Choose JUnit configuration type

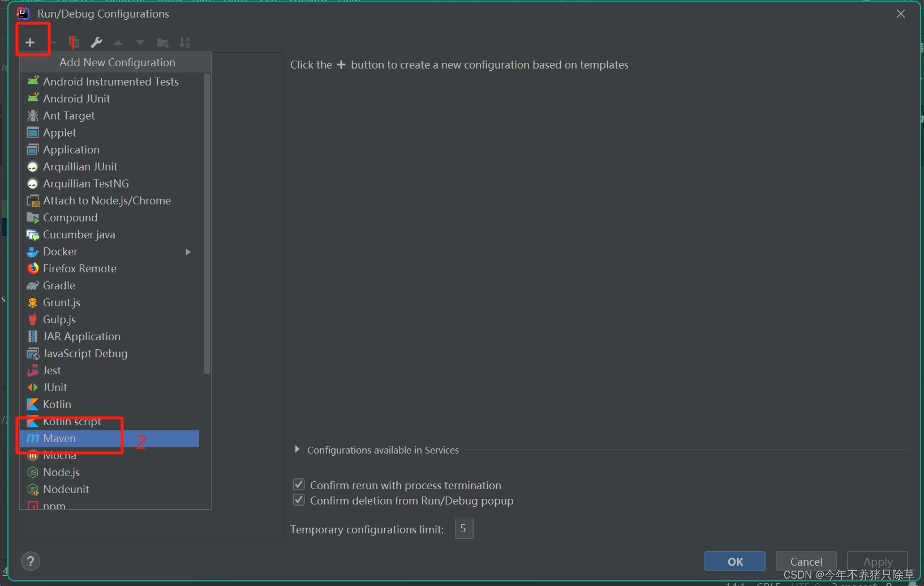[110, 387]
